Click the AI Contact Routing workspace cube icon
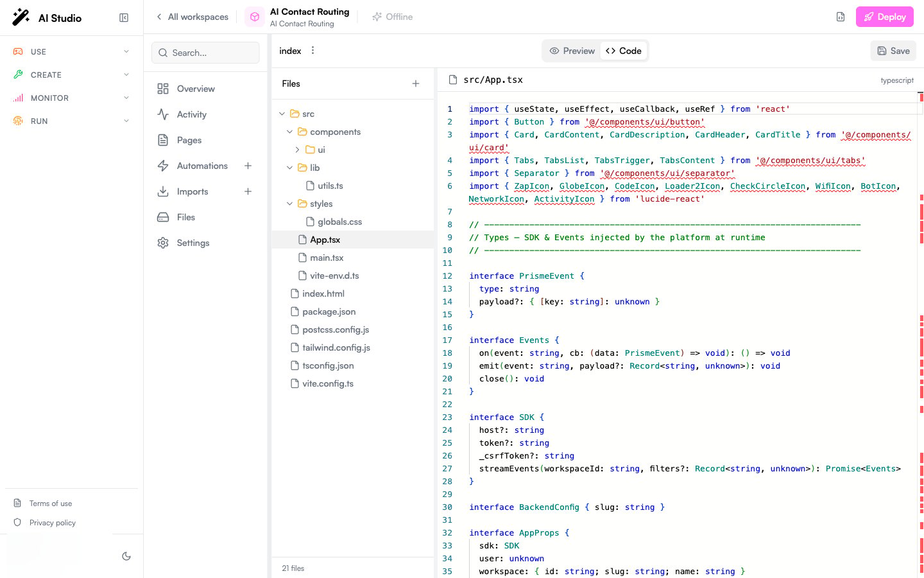The width and height of the screenshot is (924, 578). point(255,17)
